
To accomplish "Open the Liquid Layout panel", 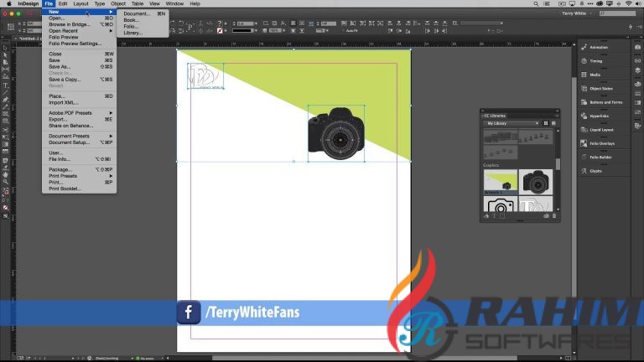I will click(601, 130).
